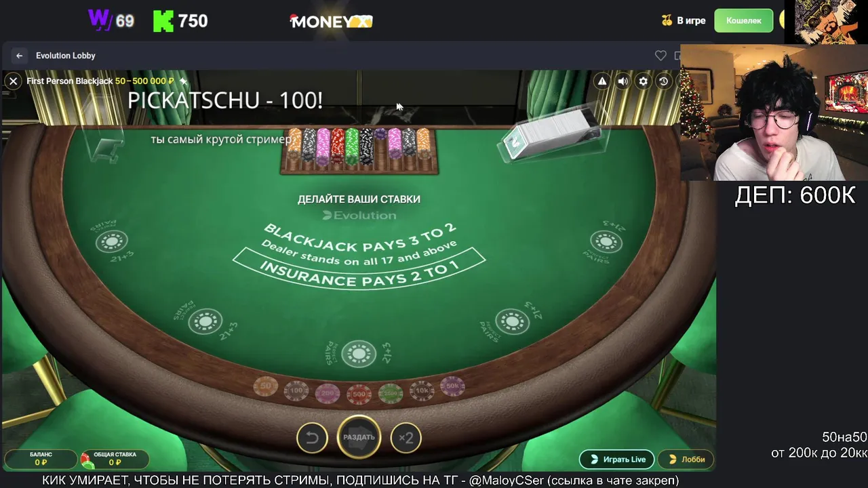868x488 pixels.
Task: Select the 500 red chip
Action: [359, 394]
